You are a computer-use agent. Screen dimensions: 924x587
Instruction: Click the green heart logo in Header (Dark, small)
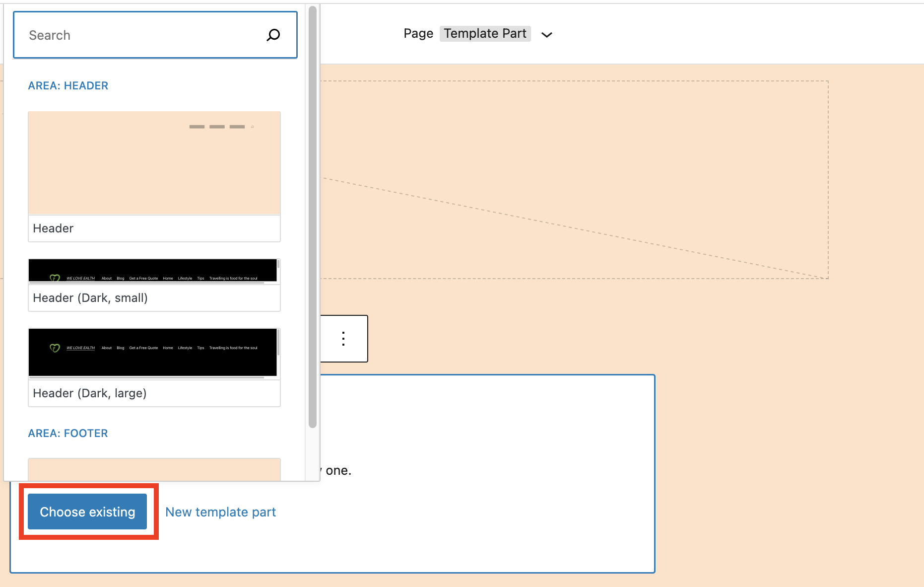pos(55,278)
